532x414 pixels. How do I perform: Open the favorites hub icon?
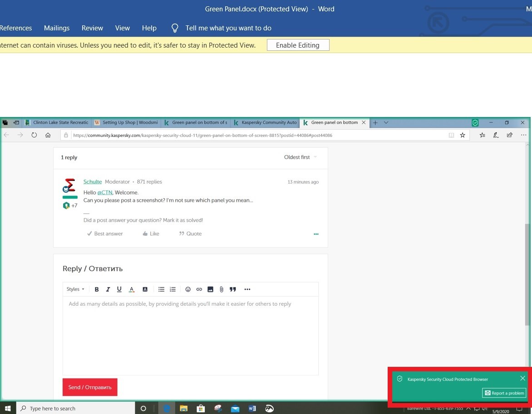coord(482,135)
